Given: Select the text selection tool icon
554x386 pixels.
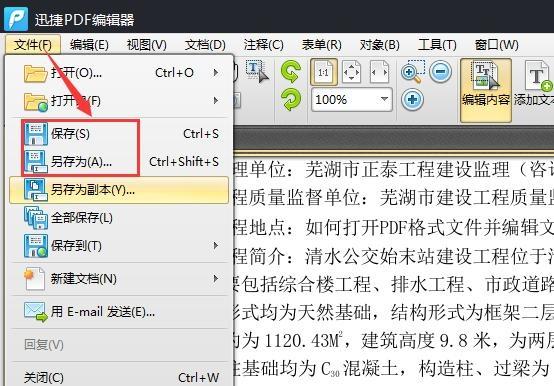Looking at the screenshot, I should tap(258, 72).
